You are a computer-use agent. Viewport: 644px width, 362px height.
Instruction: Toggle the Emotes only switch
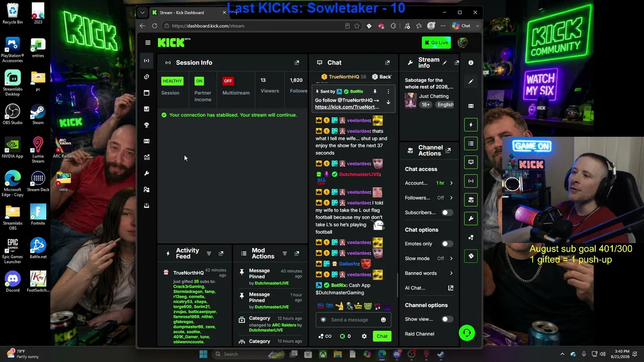[447, 244]
